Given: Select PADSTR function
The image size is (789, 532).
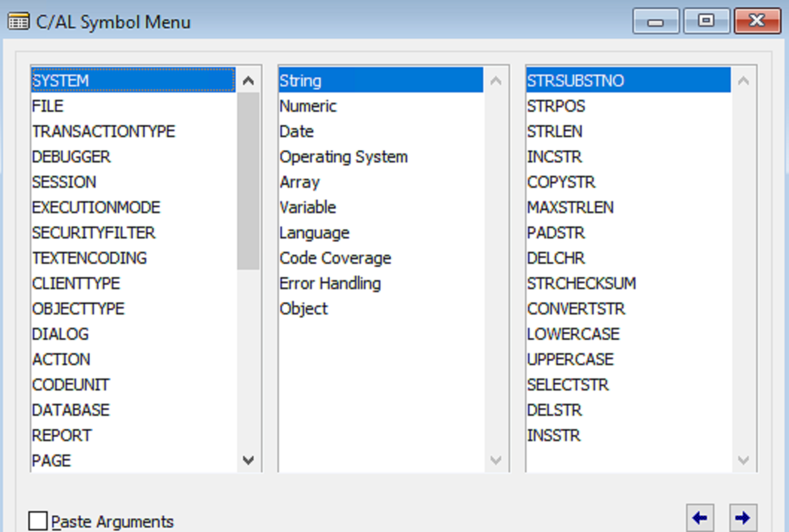Looking at the screenshot, I should [x=628, y=232].
